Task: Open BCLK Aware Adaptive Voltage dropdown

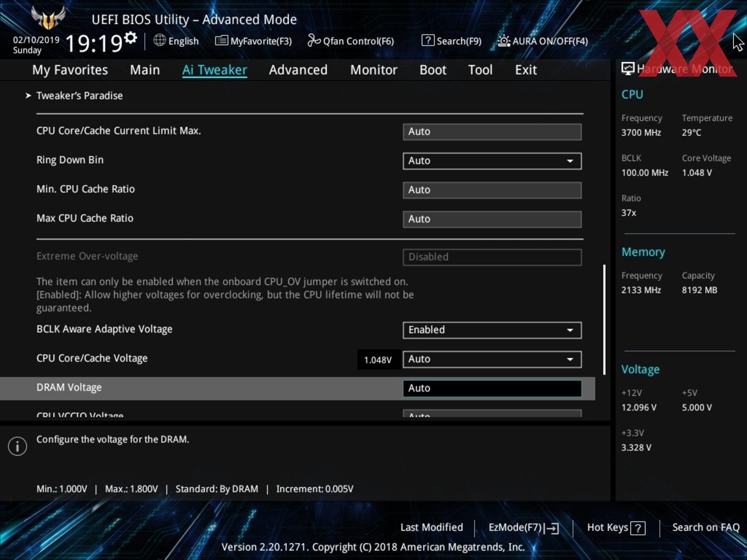Action: (x=492, y=330)
